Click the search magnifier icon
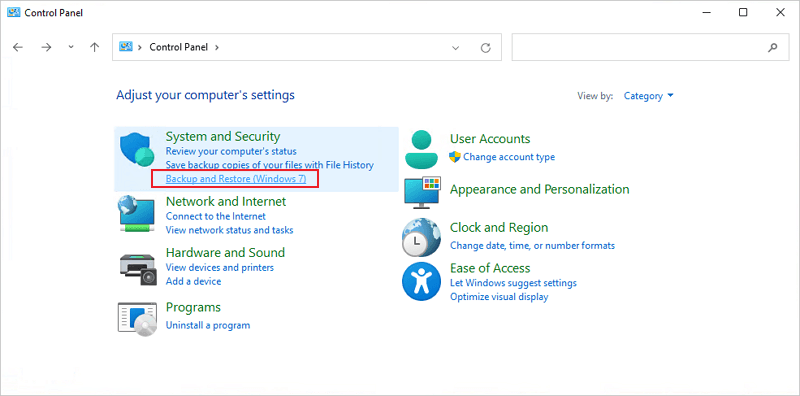The width and height of the screenshot is (800, 396). coord(772,47)
